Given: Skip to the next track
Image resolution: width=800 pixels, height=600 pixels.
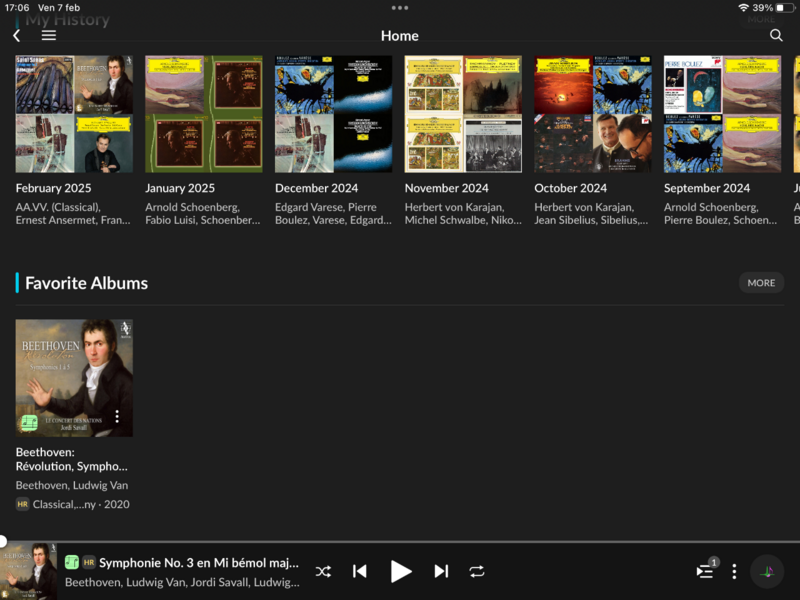Looking at the screenshot, I should click(441, 571).
